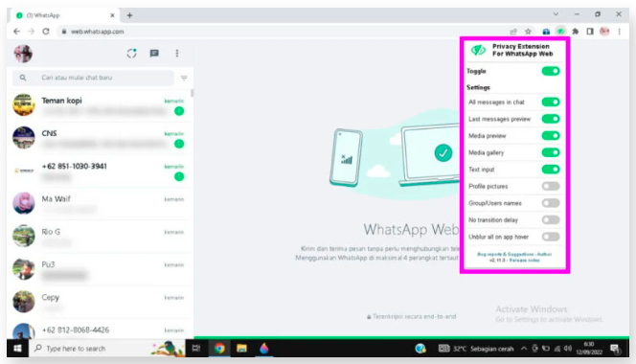Viewport: 636px width, 364px height.
Task: Click the Teman kopi unread message badge
Action: (179, 111)
